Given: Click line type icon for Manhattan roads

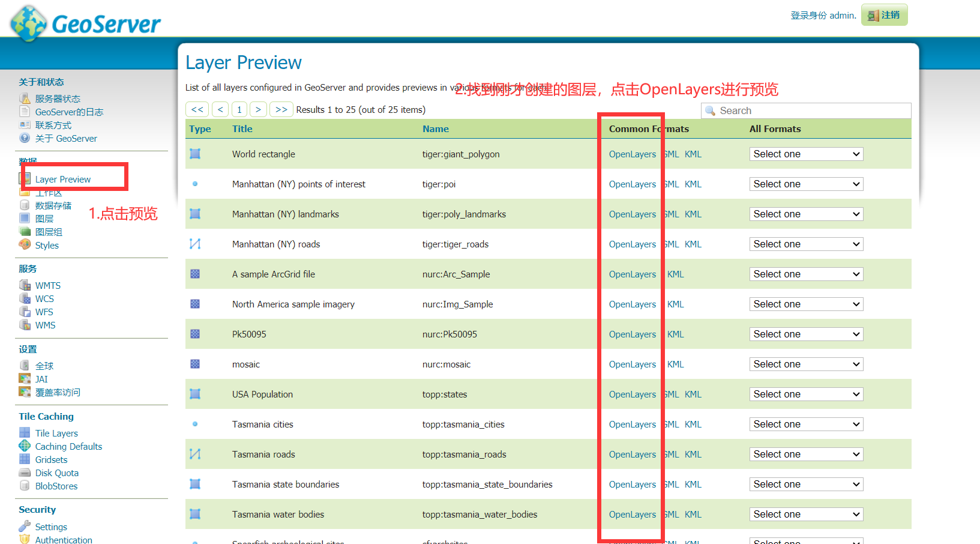Looking at the screenshot, I should [x=195, y=244].
